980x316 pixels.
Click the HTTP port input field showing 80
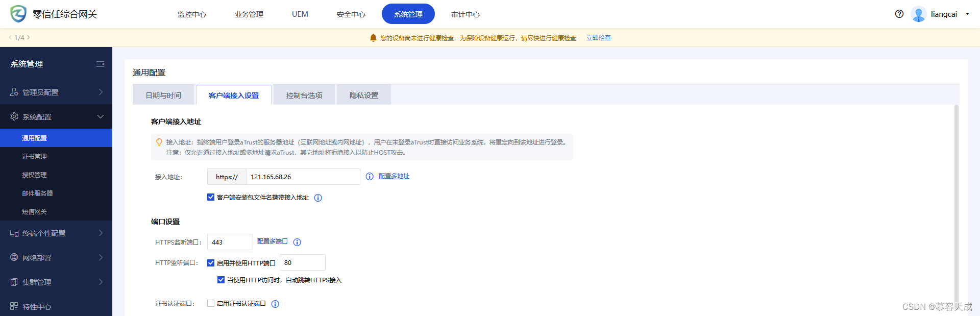click(x=303, y=262)
